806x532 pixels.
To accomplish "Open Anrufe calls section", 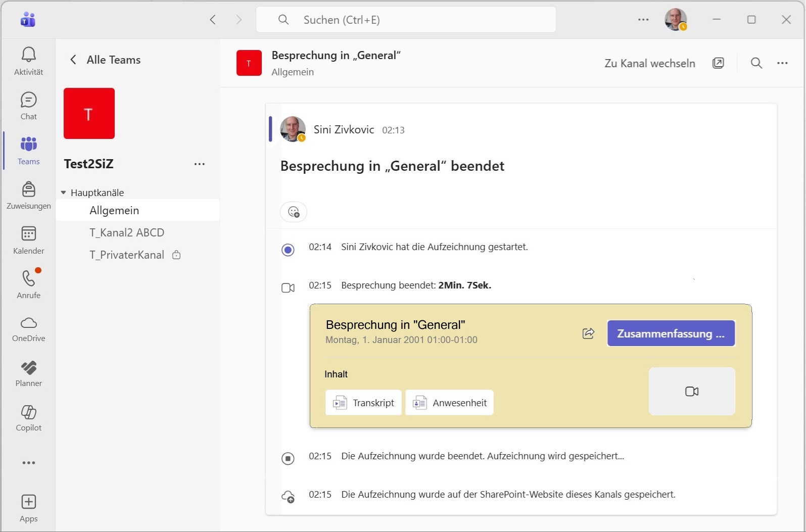I will 28,284.
